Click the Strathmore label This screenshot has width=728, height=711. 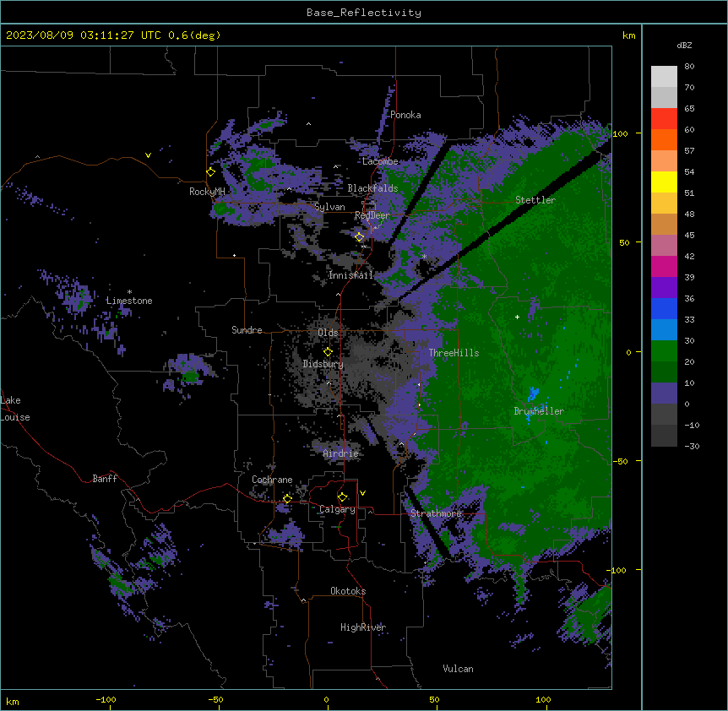(437, 513)
